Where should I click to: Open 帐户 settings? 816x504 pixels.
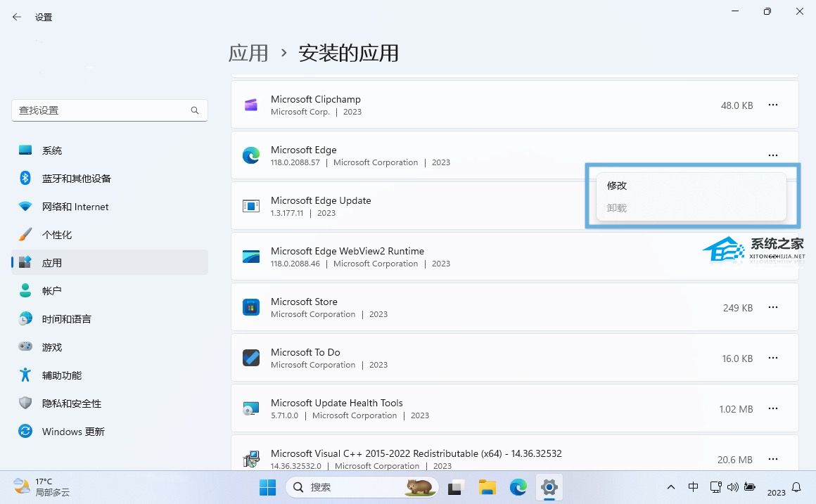pos(53,290)
